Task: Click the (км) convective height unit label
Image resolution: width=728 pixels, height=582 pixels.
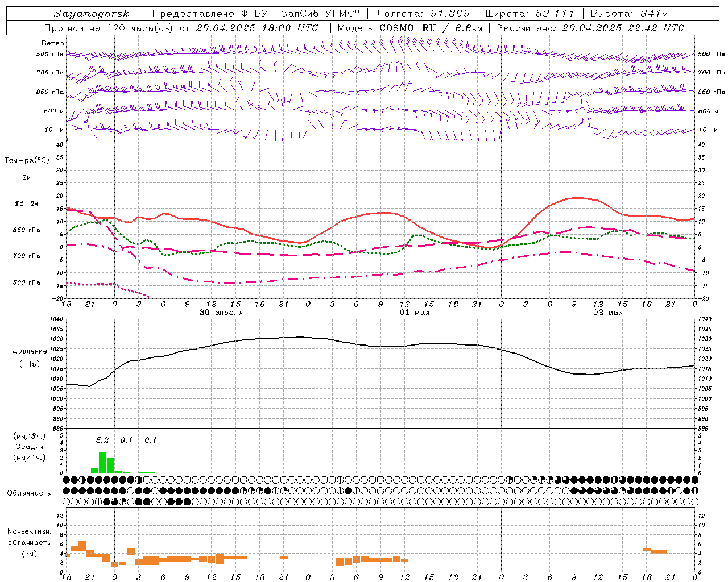Action: [29, 554]
